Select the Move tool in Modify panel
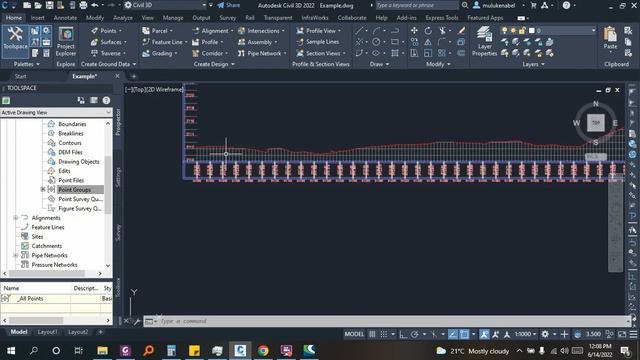The image size is (640, 360). [x=414, y=31]
